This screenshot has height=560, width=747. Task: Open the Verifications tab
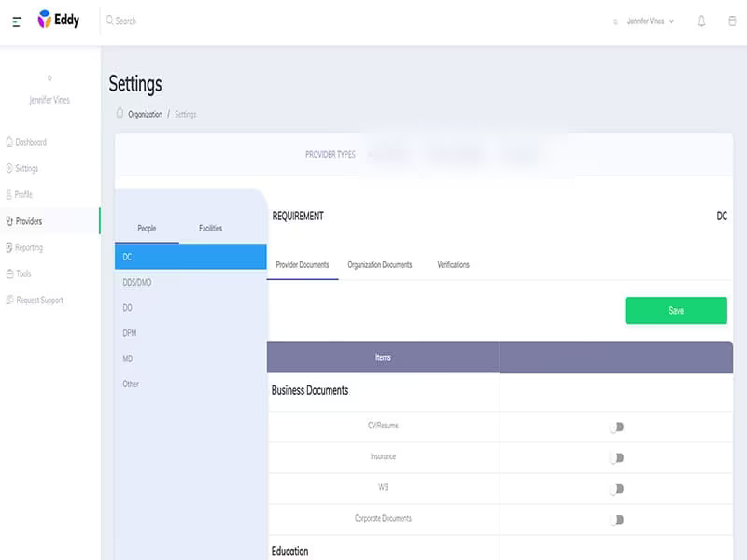[x=453, y=265]
